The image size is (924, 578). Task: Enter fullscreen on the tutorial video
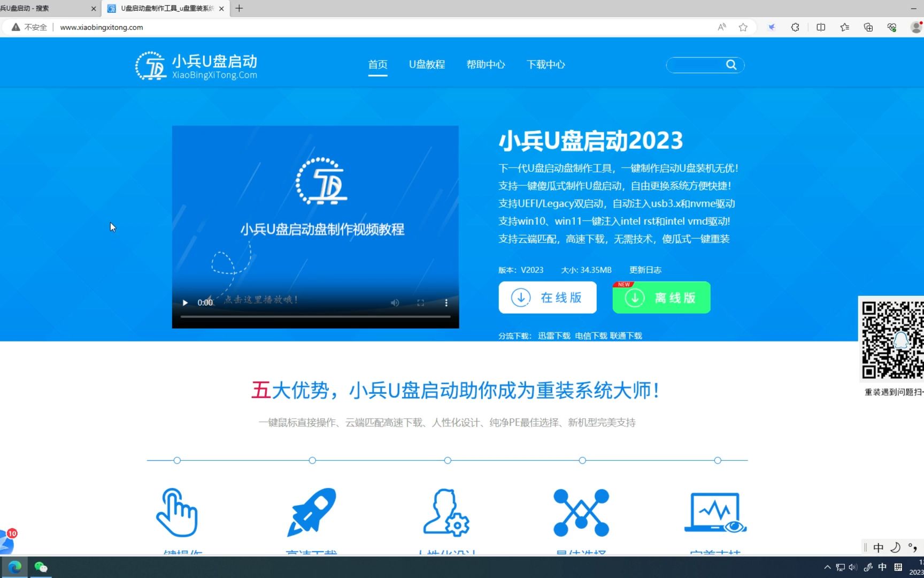(420, 302)
